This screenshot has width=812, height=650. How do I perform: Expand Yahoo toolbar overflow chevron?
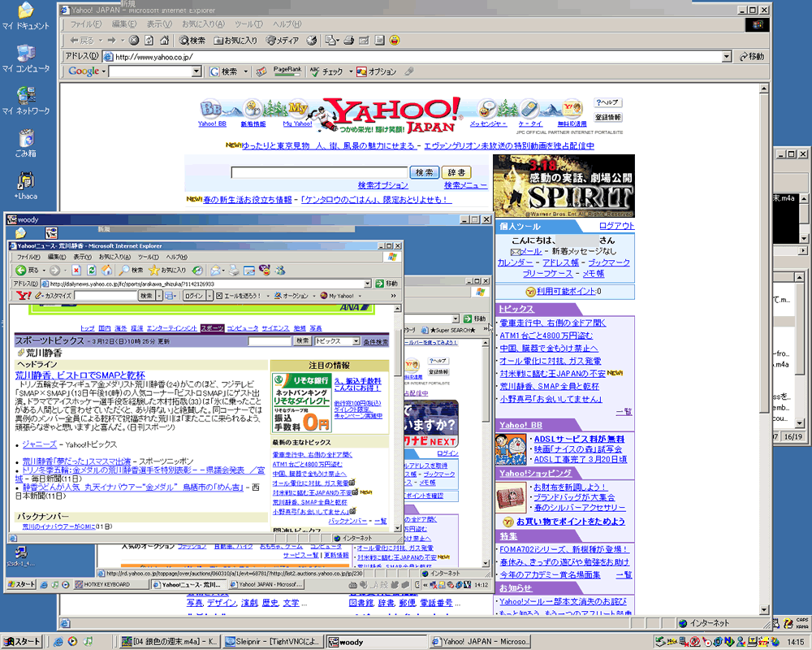point(393,296)
